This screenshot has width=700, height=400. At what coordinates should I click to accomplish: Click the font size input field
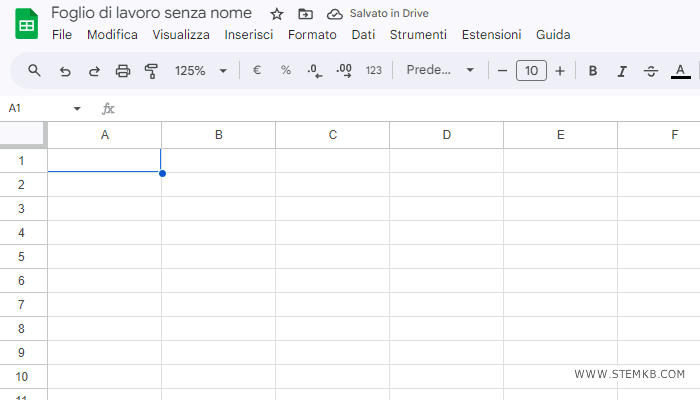[x=531, y=71]
